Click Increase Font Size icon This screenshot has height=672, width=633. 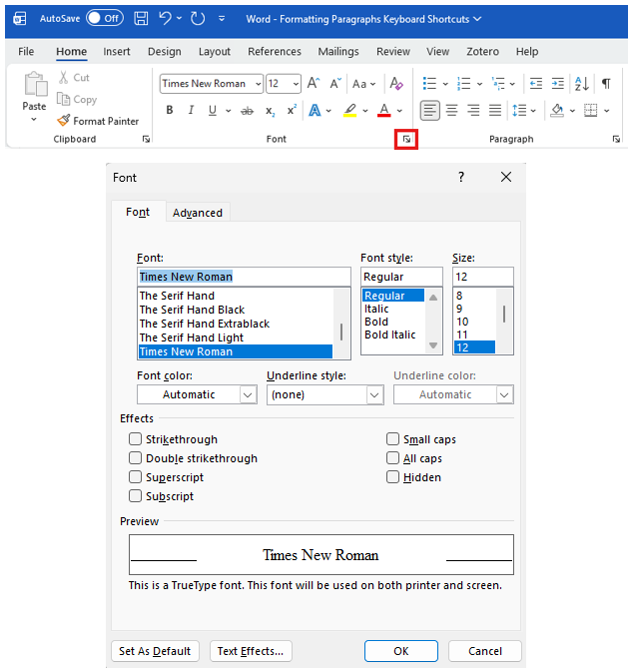tap(314, 83)
